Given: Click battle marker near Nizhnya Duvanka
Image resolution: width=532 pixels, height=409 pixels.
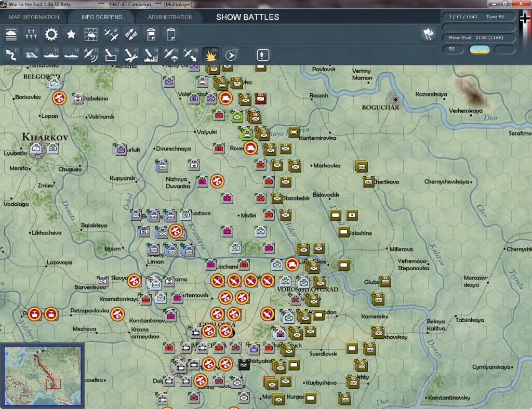Looking at the screenshot, I should pyautogui.click(x=217, y=181).
